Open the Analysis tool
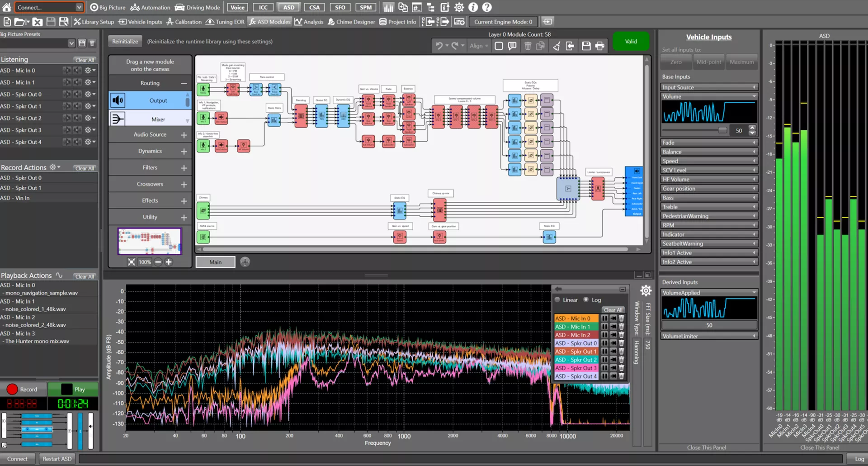 point(309,21)
